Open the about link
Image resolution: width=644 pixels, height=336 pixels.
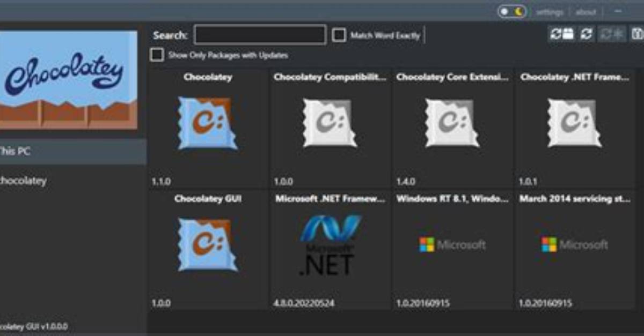pyautogui.click(x=586, y=12)
